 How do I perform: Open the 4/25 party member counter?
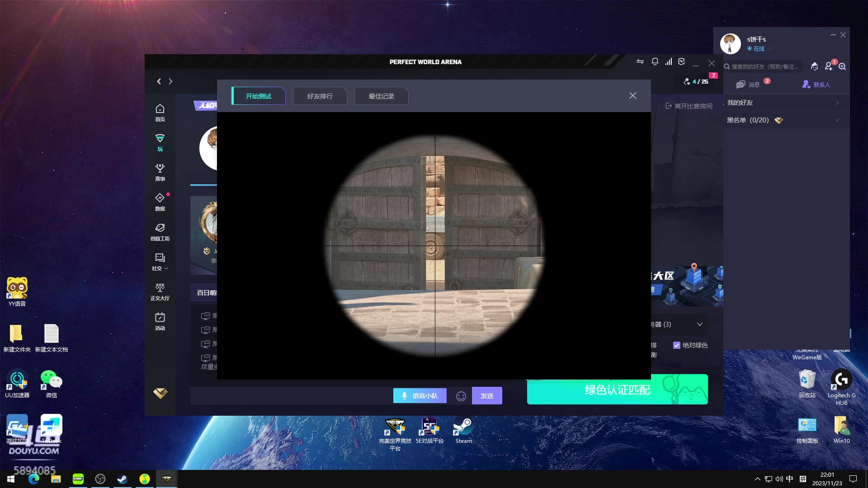(696, 81)
